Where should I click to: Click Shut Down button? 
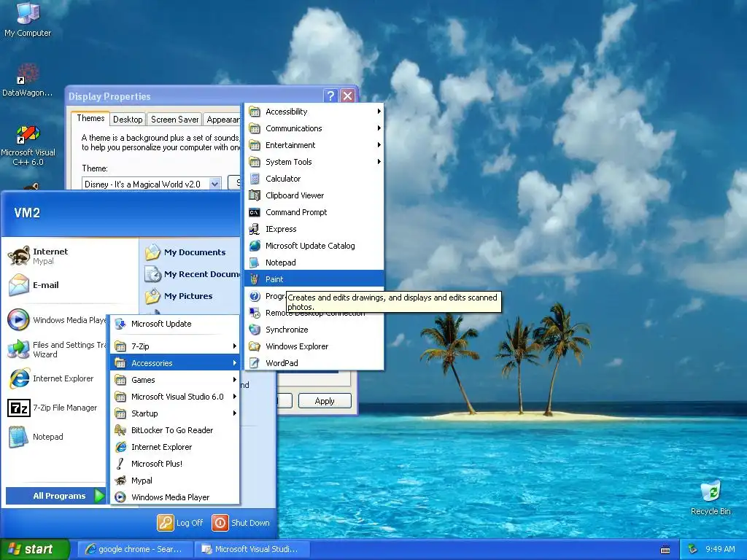[x=241, y=523]
